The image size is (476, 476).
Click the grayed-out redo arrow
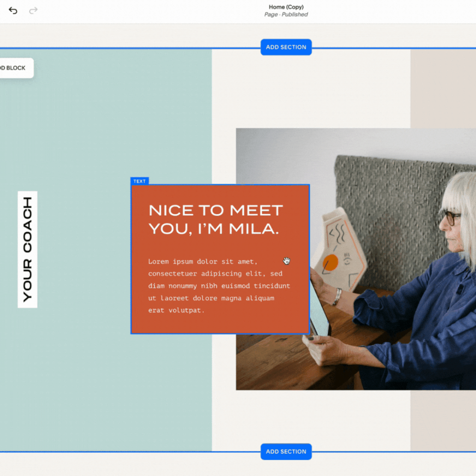click(x=33, y=10)
